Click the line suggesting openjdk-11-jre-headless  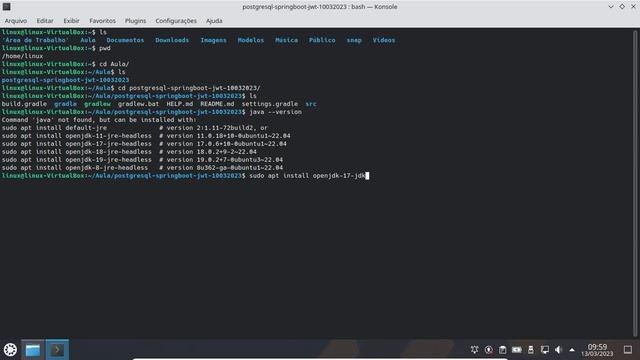click(x=146, y=136)
